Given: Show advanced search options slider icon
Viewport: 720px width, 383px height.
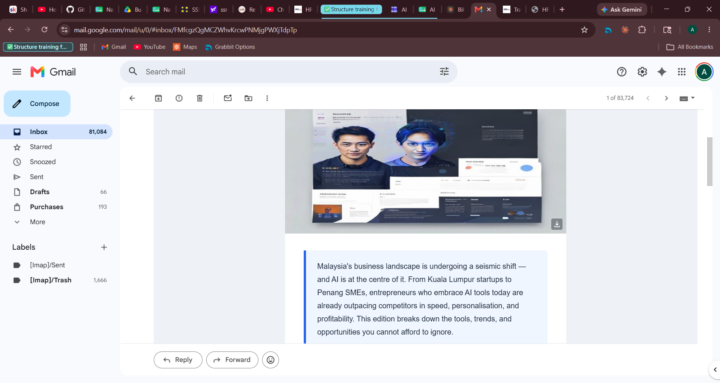Looking at the screenshot, I should tap(444, 72).
